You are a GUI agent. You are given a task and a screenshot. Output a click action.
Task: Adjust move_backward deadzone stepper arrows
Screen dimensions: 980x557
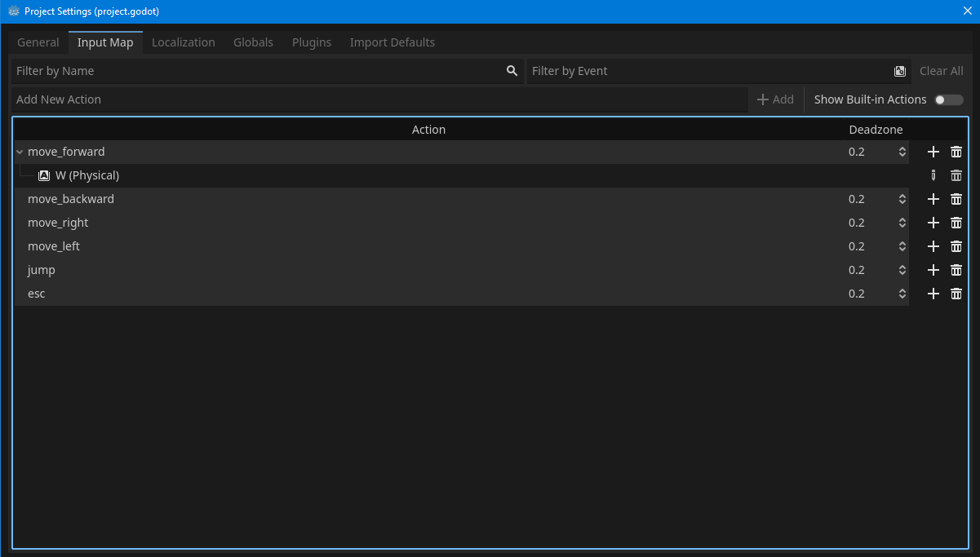[902, 199]
